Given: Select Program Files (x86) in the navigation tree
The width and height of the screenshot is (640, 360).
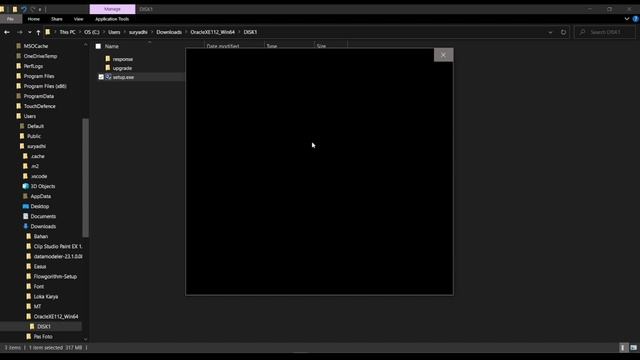Looking at the screenshot, I should (45, 87).
